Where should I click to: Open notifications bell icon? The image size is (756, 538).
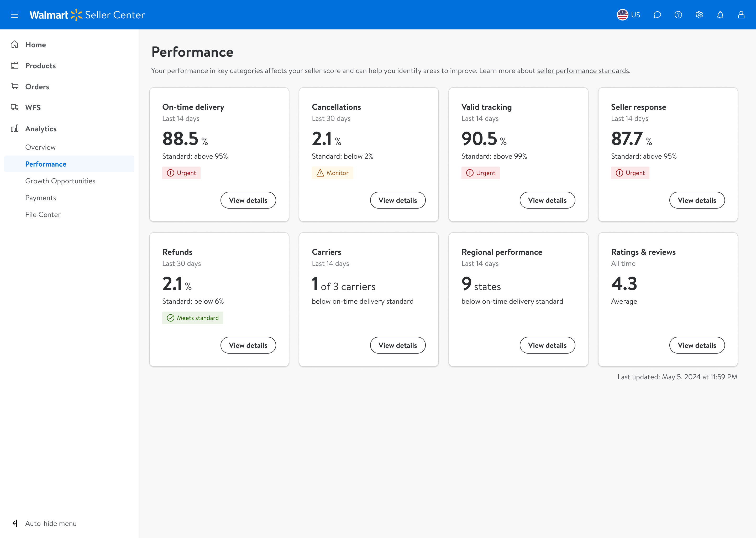point(720,15)
